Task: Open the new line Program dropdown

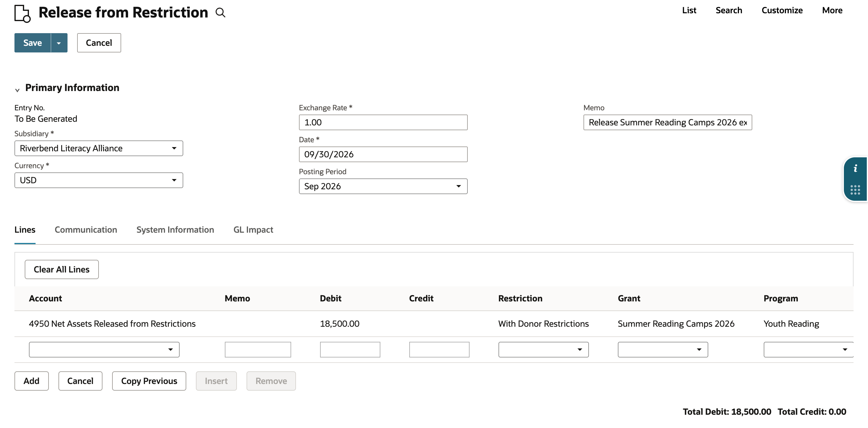Action: (x=808, y=349)
